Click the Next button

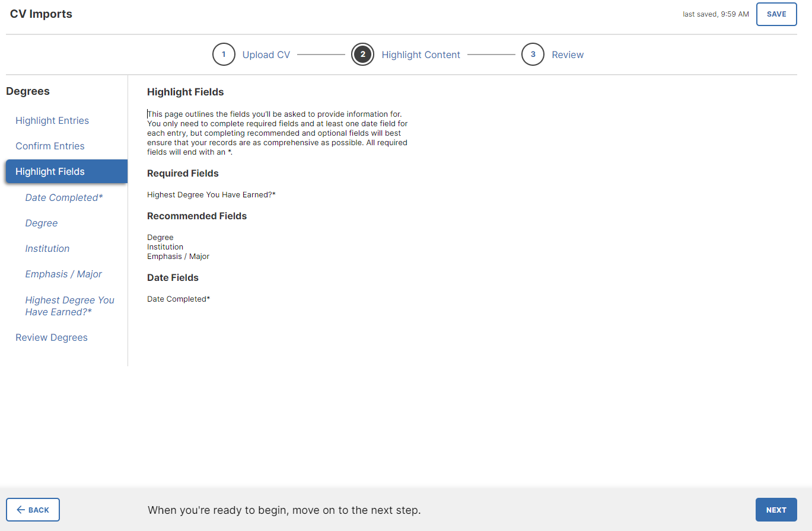[776, 510]
